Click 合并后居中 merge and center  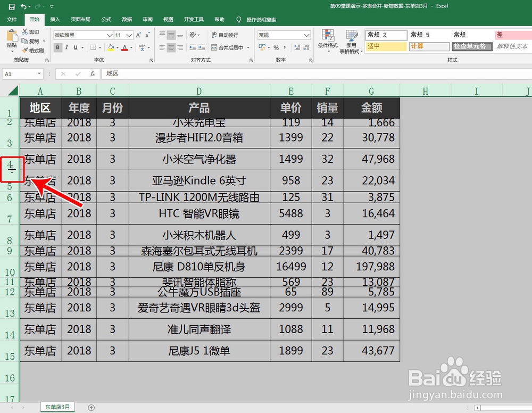[x=227, y=47]
